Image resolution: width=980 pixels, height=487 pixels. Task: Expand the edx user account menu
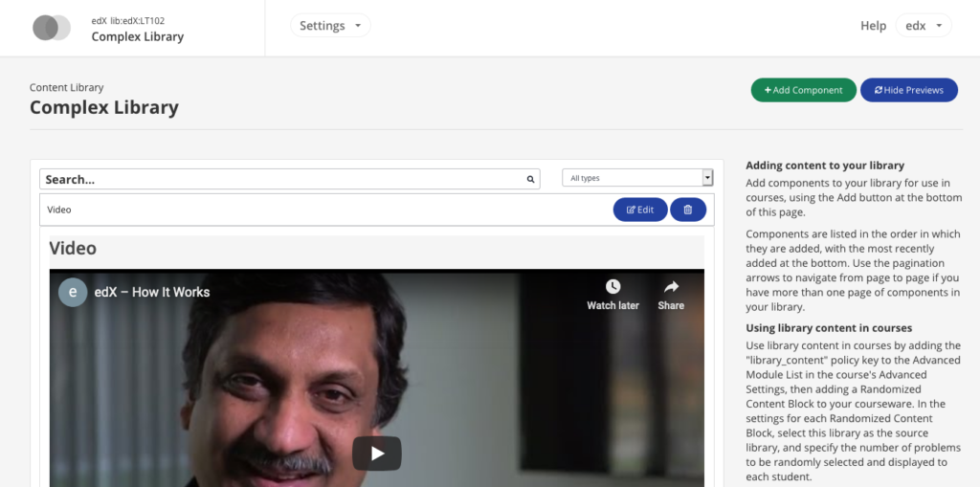pos(924,26)
